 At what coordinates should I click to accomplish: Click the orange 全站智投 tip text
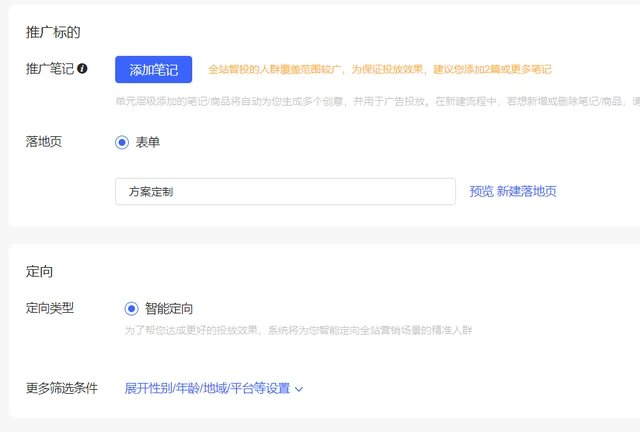click(x=379, y=70)
